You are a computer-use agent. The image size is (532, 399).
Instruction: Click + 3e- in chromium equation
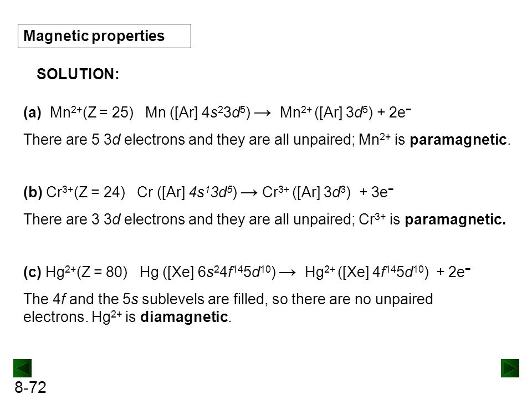pyautogui.click(x=377, y=192)
